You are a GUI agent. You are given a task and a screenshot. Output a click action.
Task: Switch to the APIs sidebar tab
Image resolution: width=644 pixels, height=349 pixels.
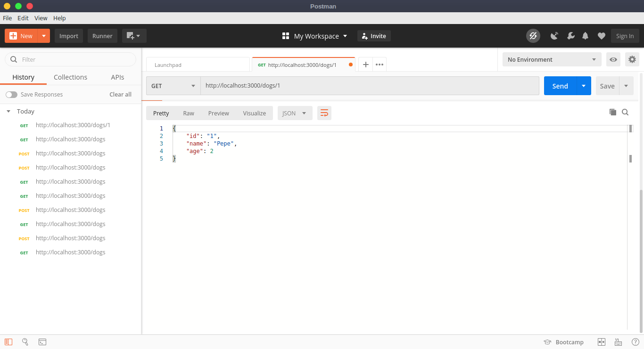[117, 77]
